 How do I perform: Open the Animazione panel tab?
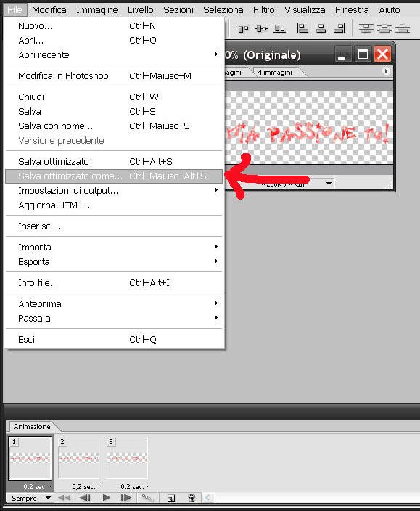(x=32, y=427)
